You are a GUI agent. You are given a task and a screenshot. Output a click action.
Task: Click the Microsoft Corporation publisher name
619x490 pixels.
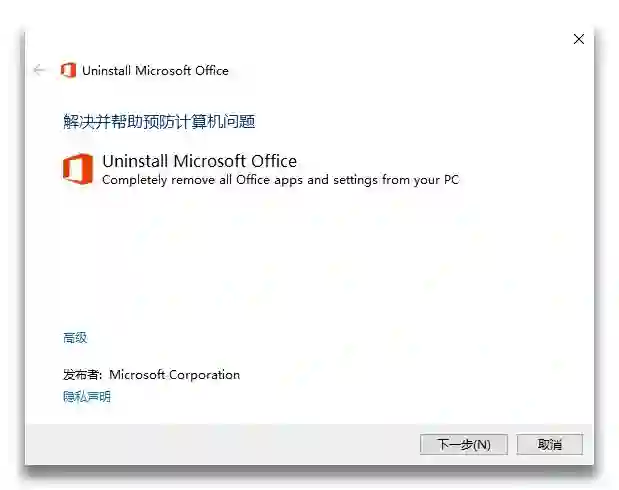click(x=174, y=374)
